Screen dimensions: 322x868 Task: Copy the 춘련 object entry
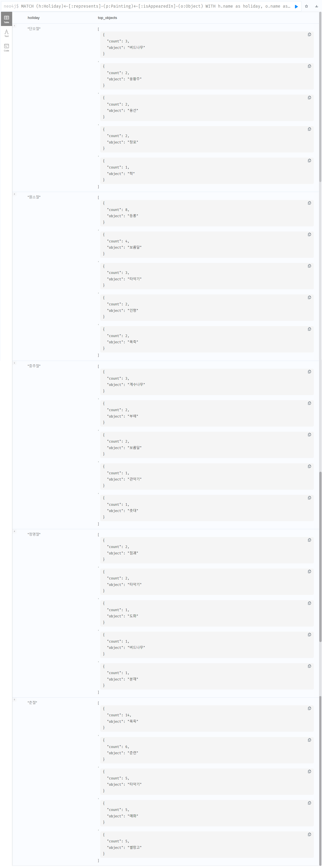pos(309,740)
